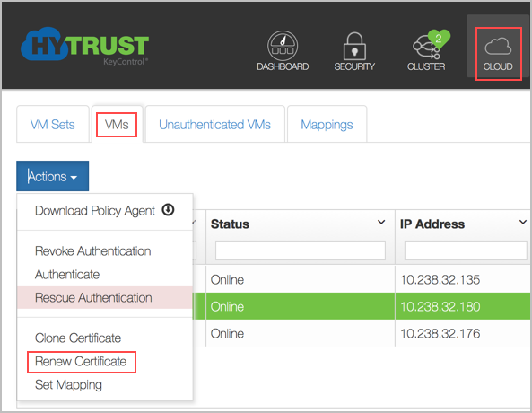This screenshot has height=413, width=532.
Task: Click the IP Address filter field
Action: click(x=466, y=250)
